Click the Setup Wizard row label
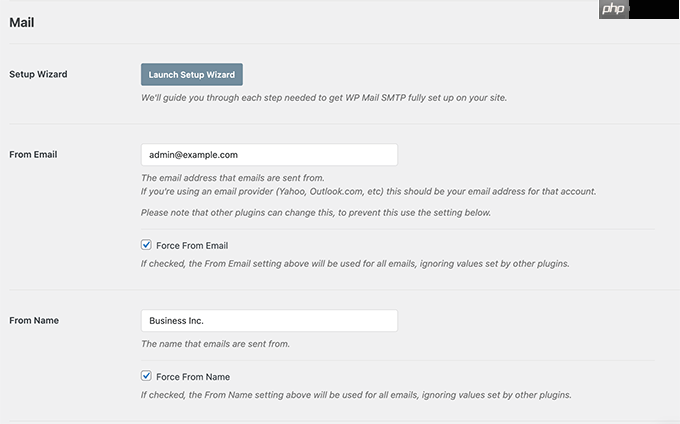The width and height of the screenshot is (680, 424). pos(38,74)
